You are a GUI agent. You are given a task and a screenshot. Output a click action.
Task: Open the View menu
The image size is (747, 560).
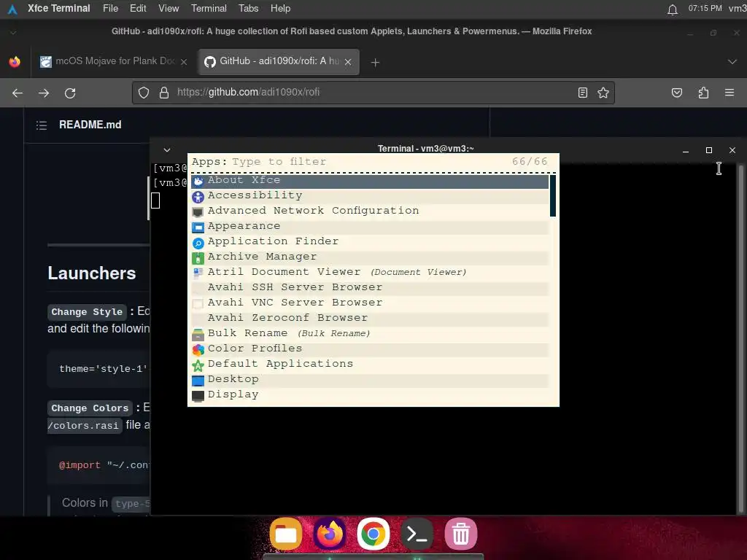tap(169, 9)
